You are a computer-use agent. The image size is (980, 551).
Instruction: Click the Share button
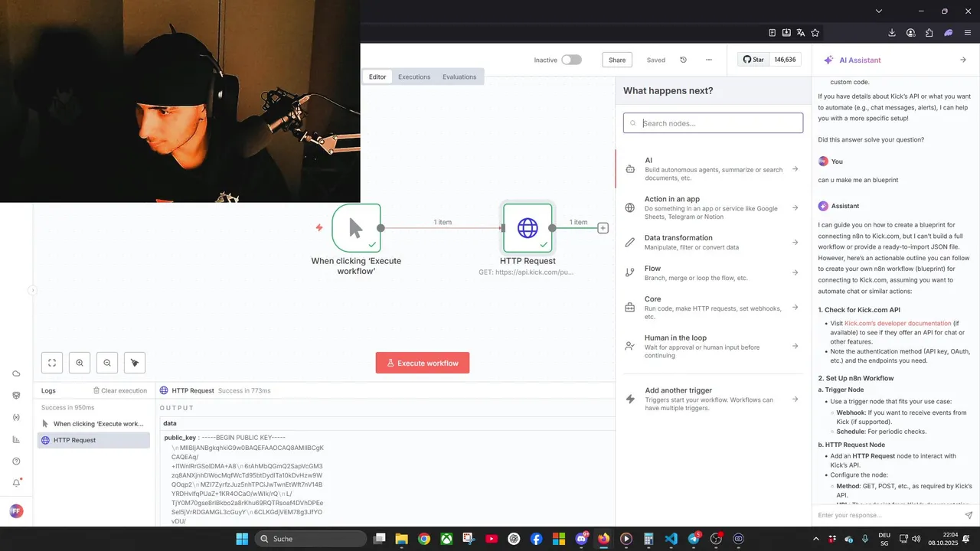click(x=617, y=60)
